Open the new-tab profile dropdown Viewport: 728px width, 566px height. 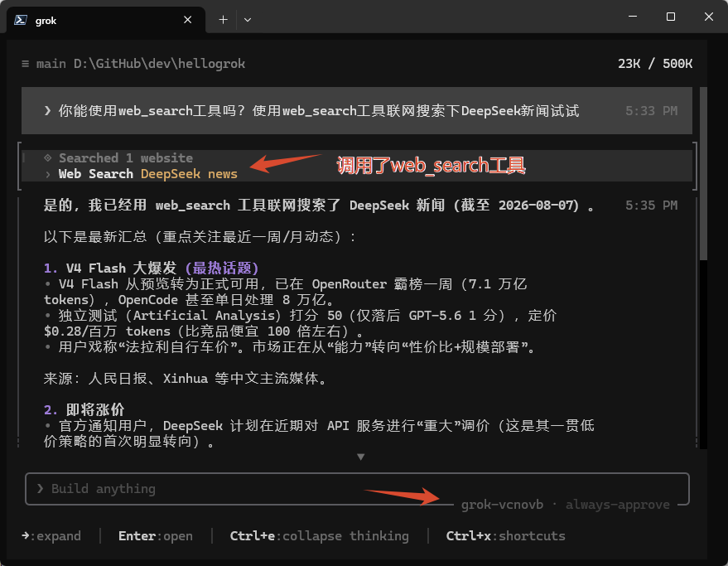click(x=248, y=20)
